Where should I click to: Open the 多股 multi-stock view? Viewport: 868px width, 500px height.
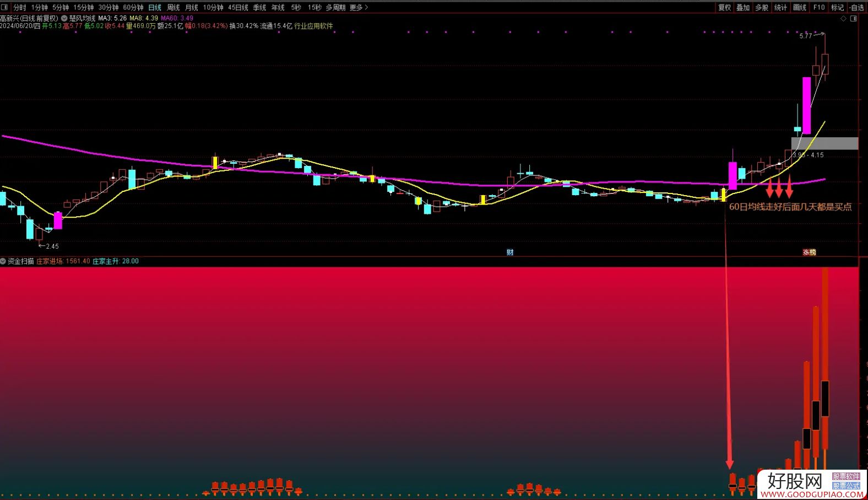tap(762, 7)
